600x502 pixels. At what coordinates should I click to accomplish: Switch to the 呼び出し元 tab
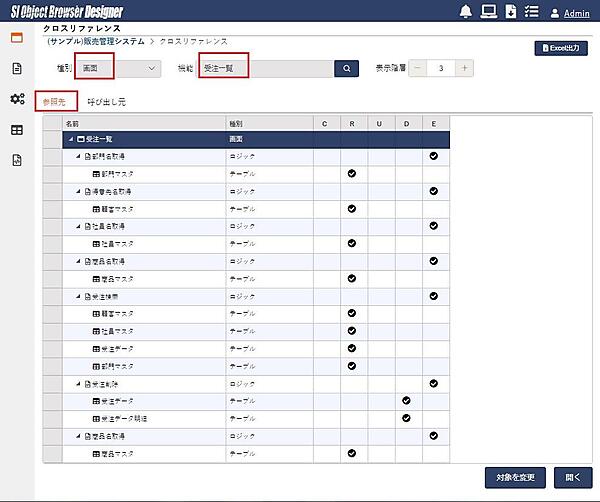tap(106, 102)
